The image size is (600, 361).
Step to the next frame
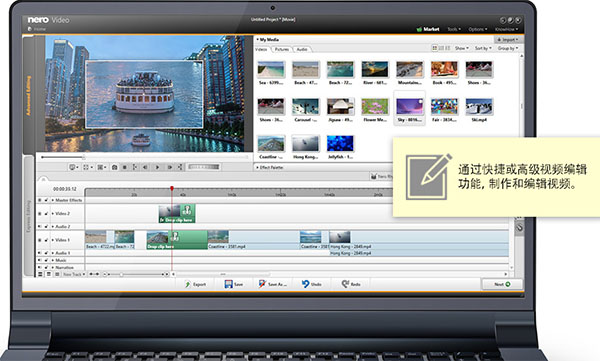(x=169, y=167)
